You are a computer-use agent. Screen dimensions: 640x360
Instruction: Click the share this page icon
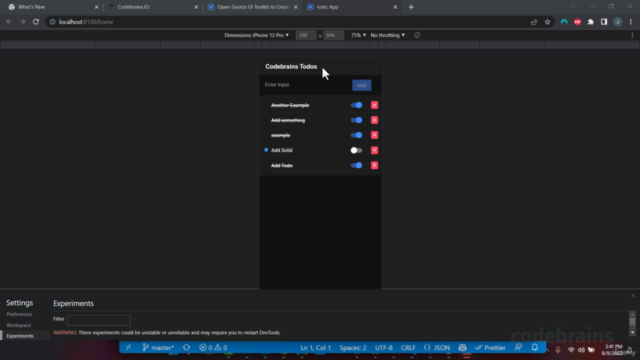pos(534,22)
